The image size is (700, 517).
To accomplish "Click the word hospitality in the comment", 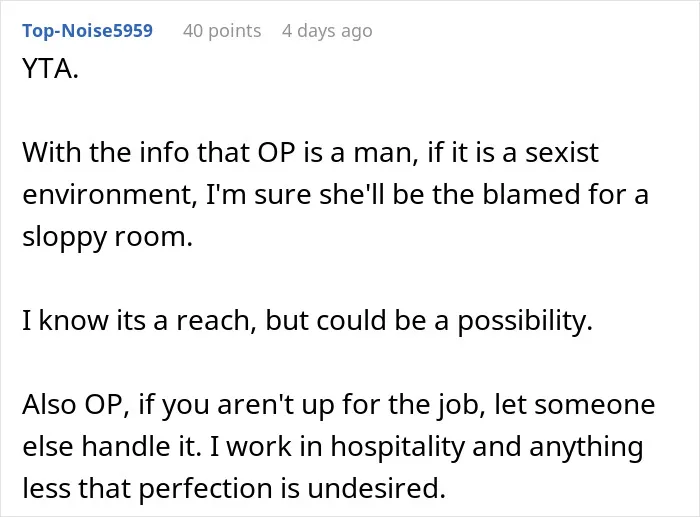I will point(397,447).
